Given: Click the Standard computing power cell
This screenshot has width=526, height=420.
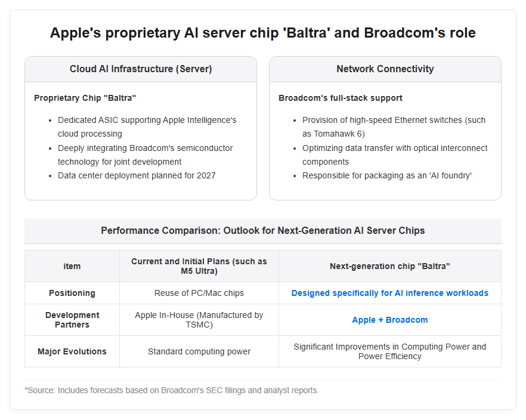Looking at the screenshot, I should pos(199,351).
